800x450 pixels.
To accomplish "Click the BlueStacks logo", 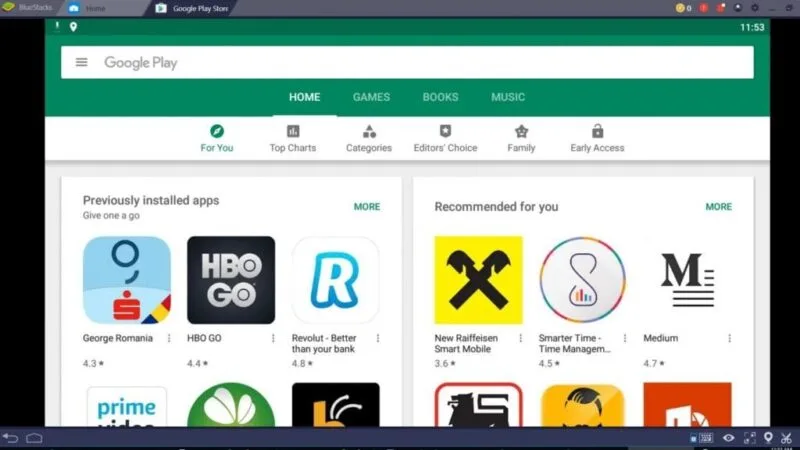I will (x=9, y=7).
